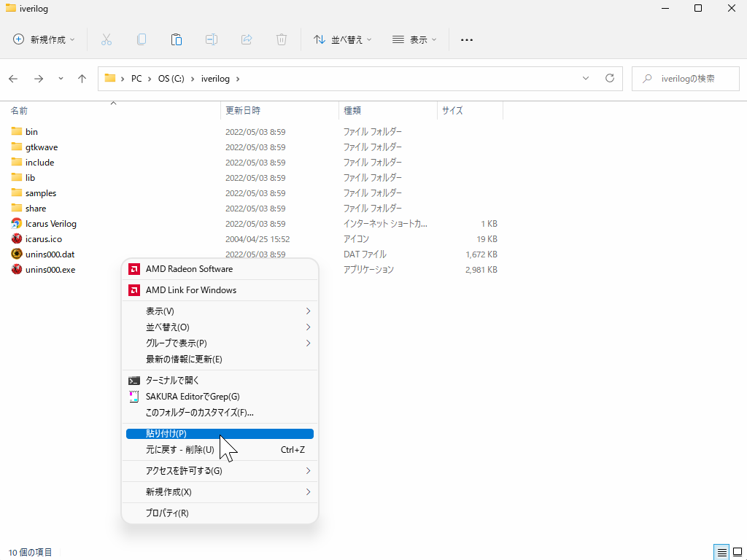747x560 pixels.
Task: Open the three-dot See more menu
Action: [467, 40]
